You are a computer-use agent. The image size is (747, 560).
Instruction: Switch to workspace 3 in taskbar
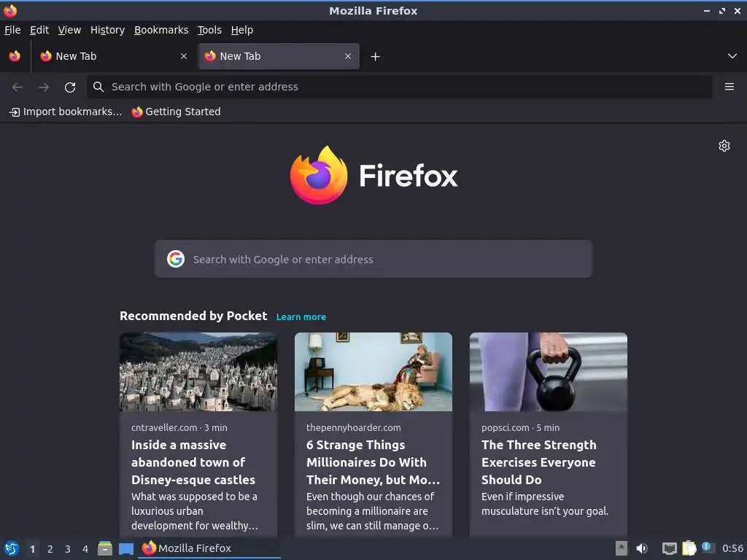68,549
